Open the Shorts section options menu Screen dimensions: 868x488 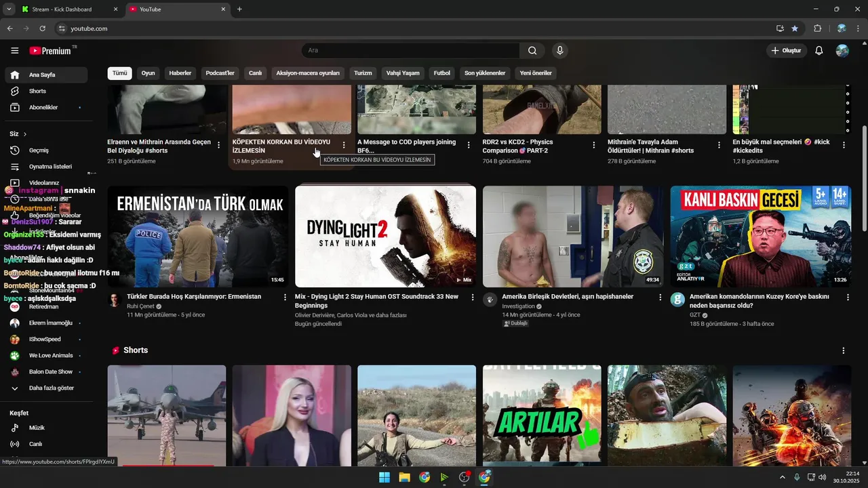pos(844,350)
